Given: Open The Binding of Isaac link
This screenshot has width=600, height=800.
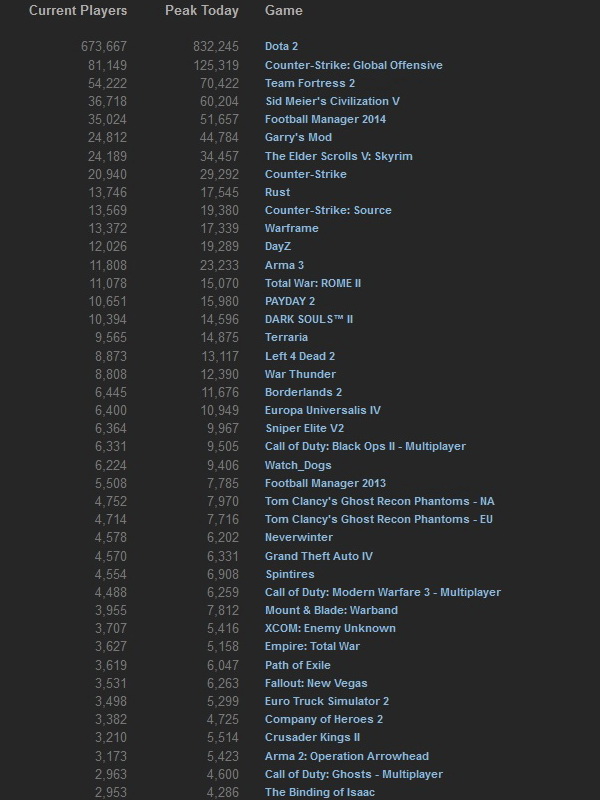Looking at the screenshot, I should (319, 792).
